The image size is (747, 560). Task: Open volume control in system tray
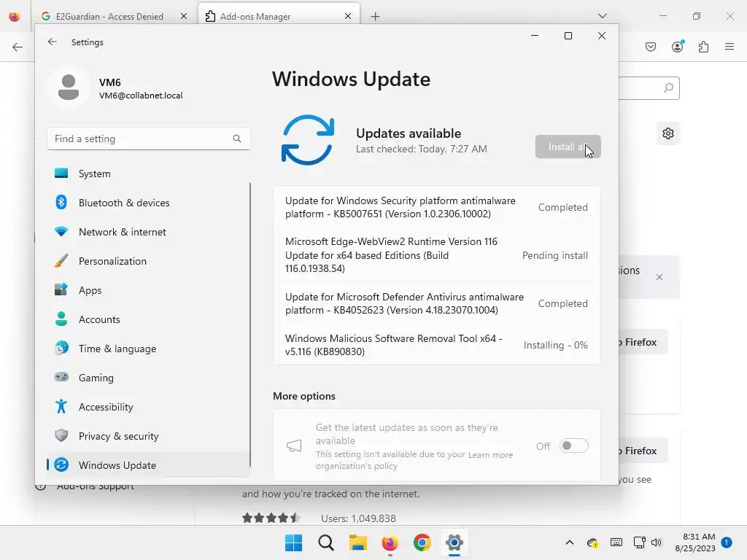pyautogui.click(x=657, y=542)
